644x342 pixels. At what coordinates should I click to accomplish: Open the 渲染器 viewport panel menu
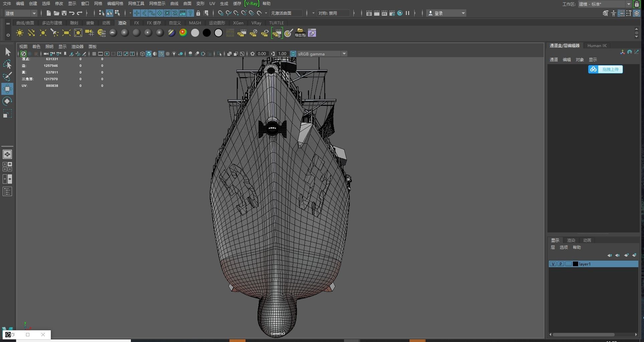(77, 46)
